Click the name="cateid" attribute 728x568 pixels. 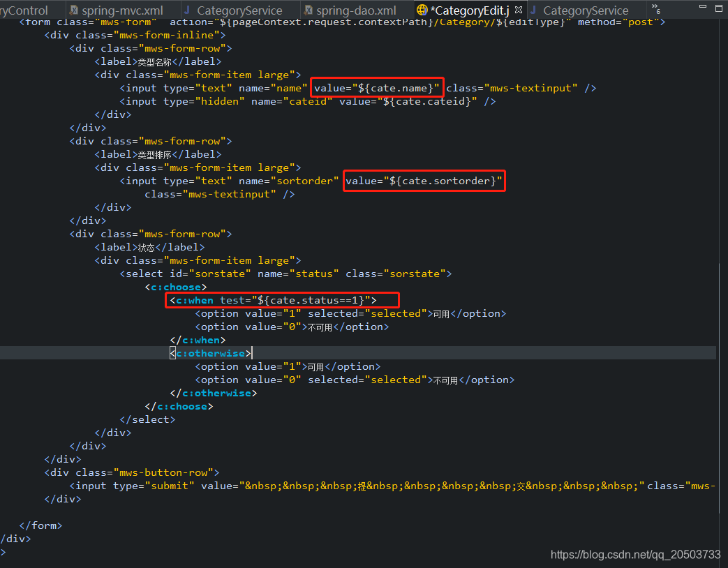(x=292, y=101)
